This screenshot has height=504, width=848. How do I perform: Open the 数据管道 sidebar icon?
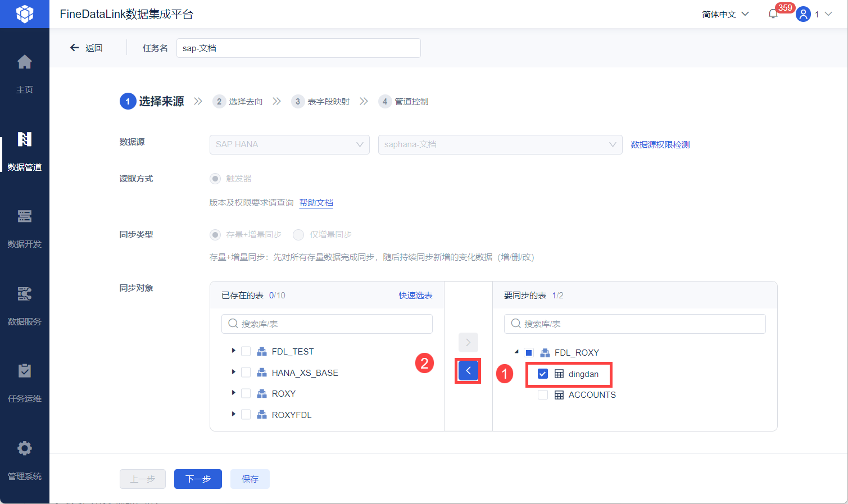[25, 139]
